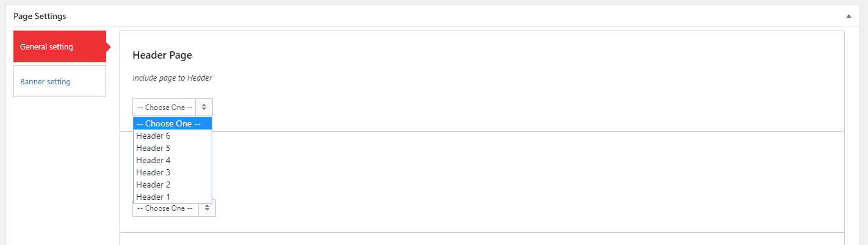Screen dimensions: 868x245
Task: Click the red pointer tip of General setting tab
Action: [x=108, y=46]
